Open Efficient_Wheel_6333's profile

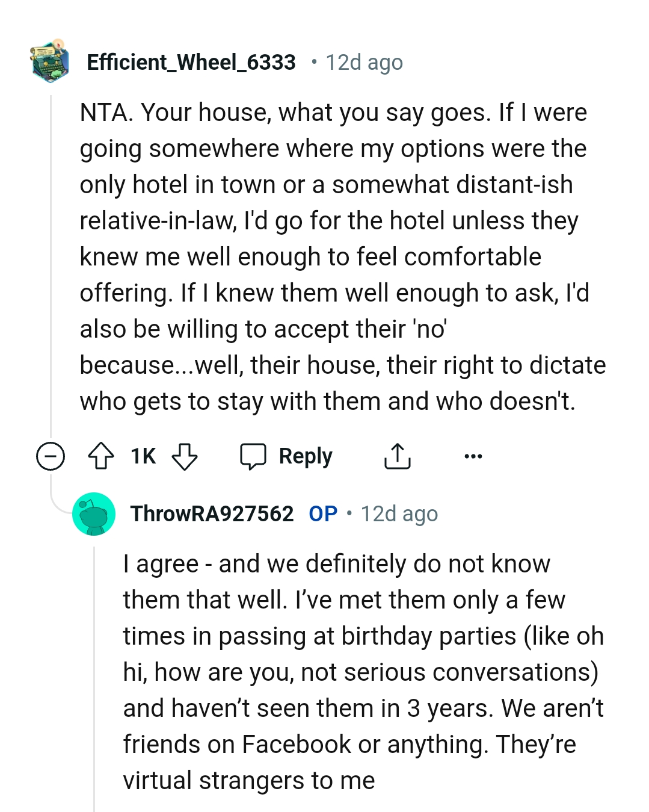(191, 62)
